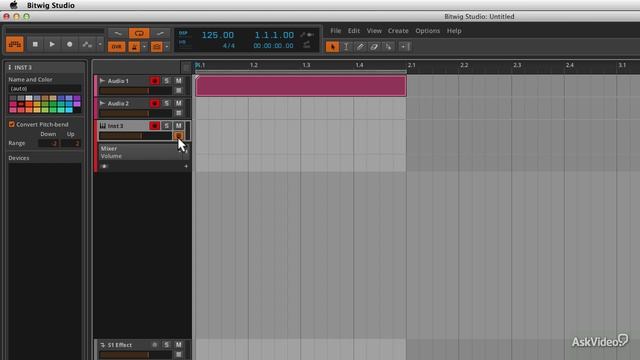Toggle the loop button in transport

click(x=139, y=33)
